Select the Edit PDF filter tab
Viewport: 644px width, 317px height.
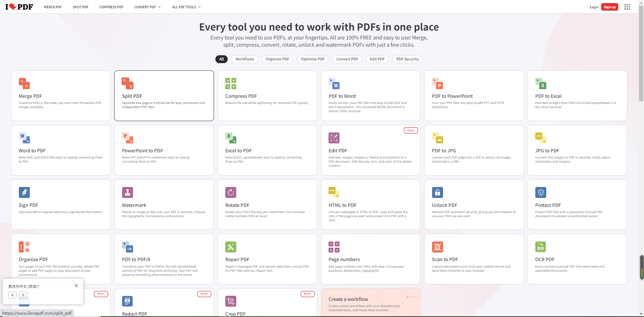click(x=377, y=59)
